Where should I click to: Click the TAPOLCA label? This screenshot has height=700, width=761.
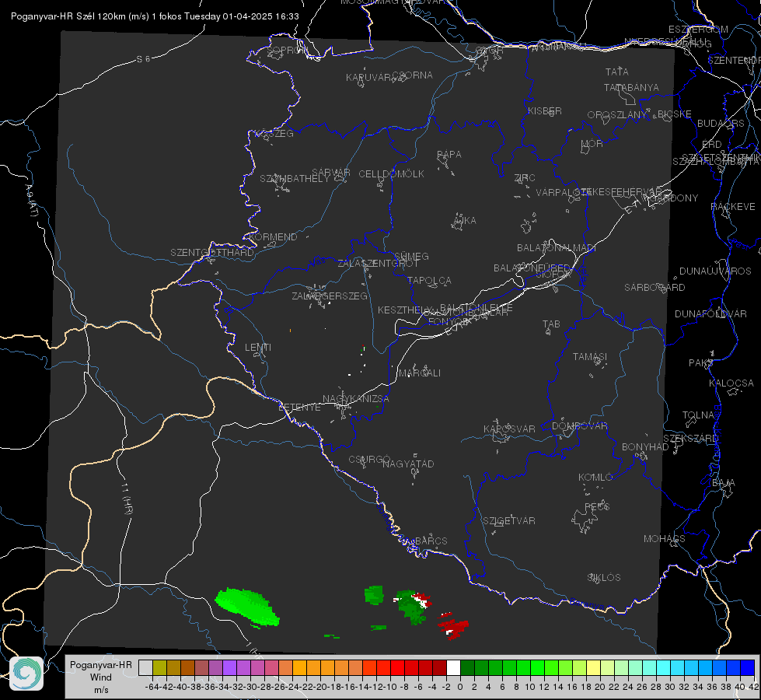pos(430,281)
